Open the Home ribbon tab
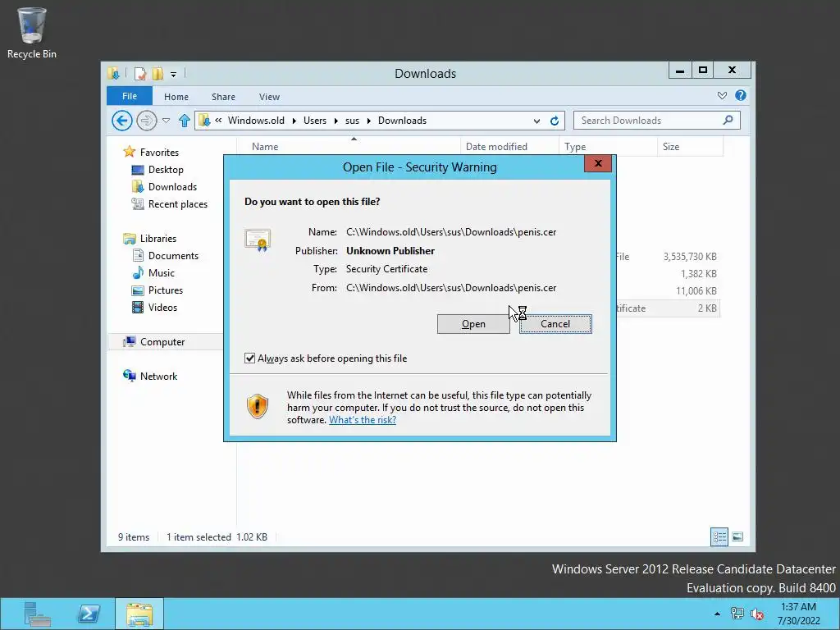The height and width of the screenshot is (630, 840). [176, 97]
